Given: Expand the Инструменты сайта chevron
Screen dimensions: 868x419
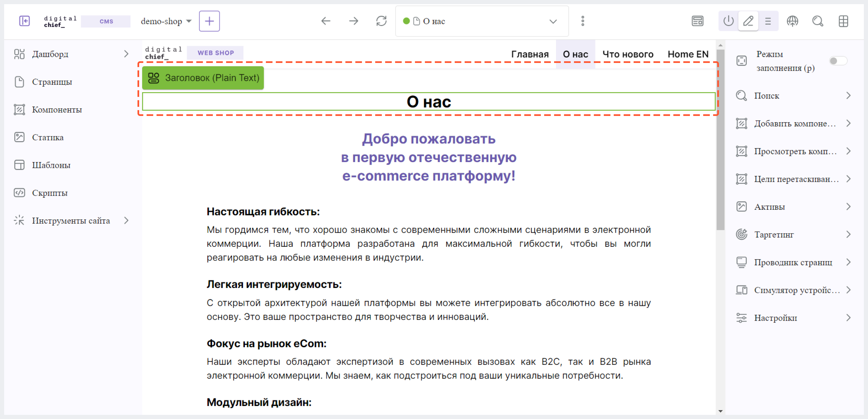Looking at the screenshot, I should [x=126, y=221].
